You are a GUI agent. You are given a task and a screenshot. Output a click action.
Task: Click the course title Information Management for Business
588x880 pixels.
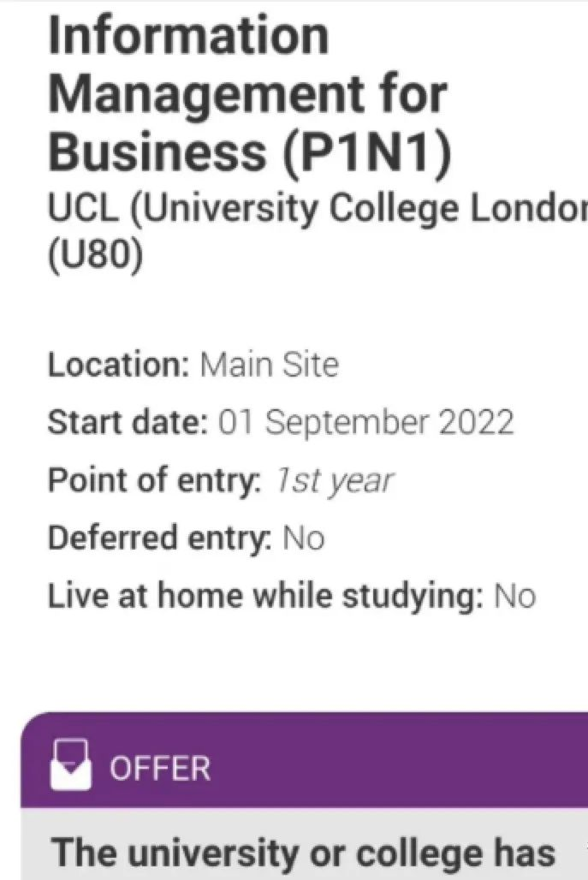pos(250,93)
